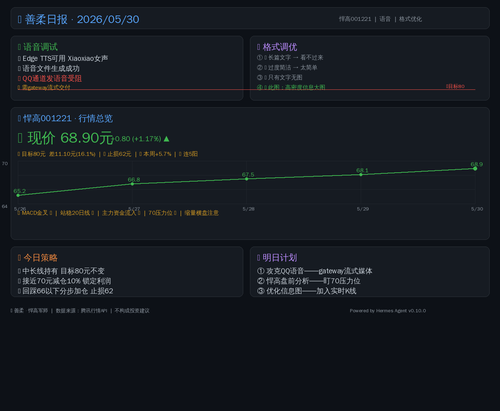
Task: Click the 格式优化 tag in header
Action: coord(410,19)
